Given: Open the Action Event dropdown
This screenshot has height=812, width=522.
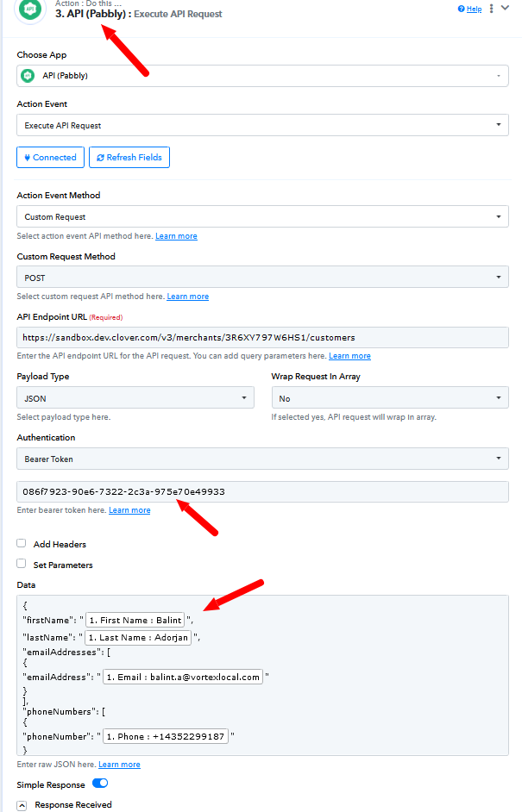Looking at the screenshot, I should [262, 125].
